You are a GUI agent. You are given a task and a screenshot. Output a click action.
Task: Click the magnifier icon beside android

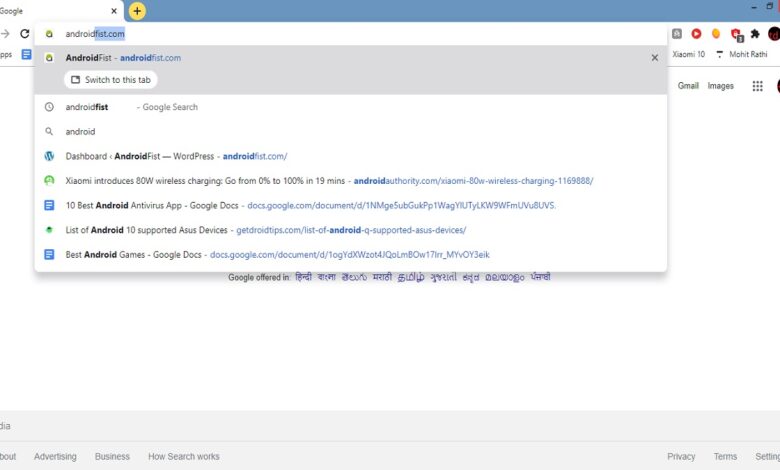click(49, 131)
